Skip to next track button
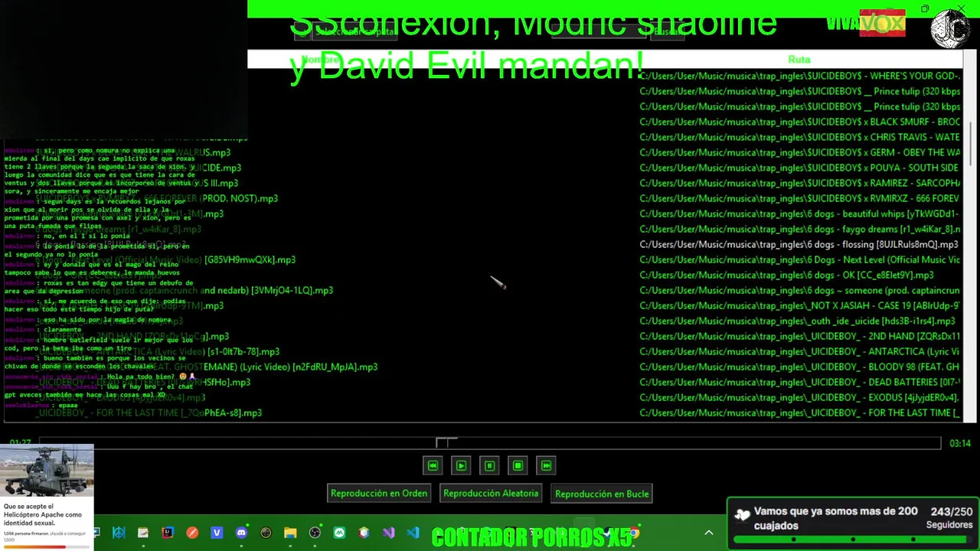The height and width of the screenshot is (551, 980). pyautogui.click(x=546, y=465)
